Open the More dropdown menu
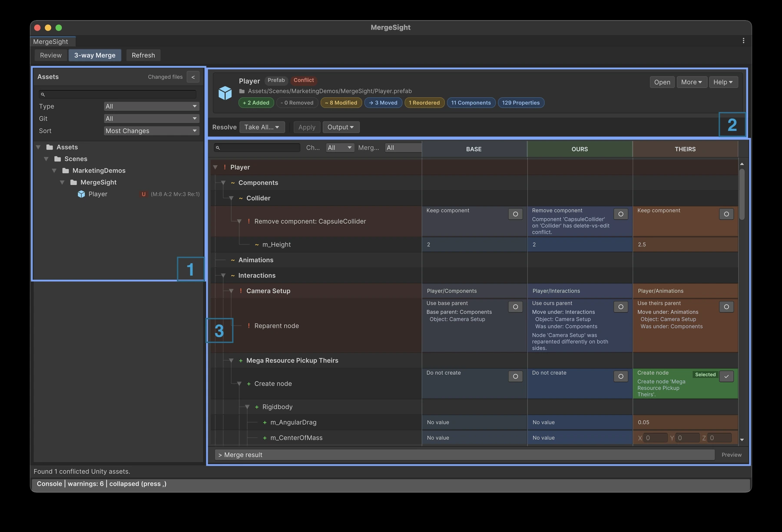782x532 pixels. click(x=692, y=82)
